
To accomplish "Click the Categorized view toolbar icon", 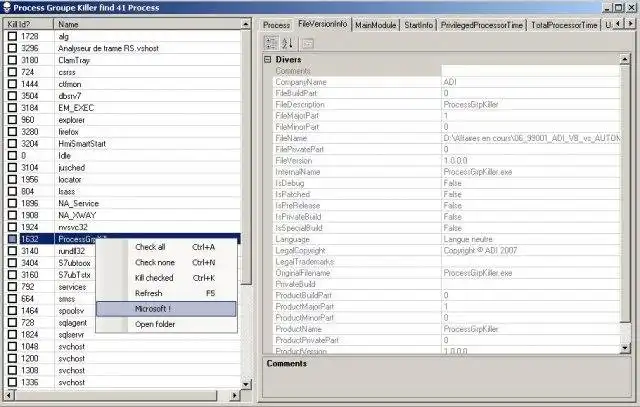I will [271, 43].
